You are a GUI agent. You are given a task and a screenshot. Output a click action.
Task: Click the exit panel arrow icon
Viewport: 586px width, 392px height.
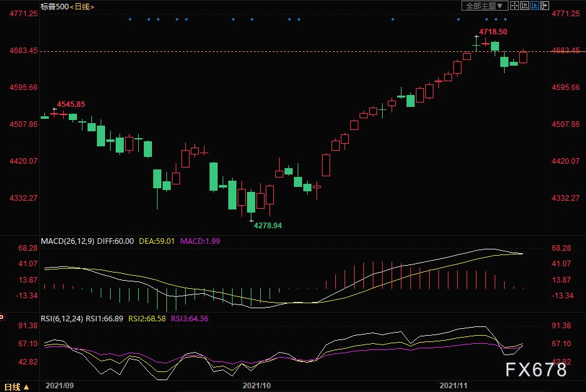tap(545, 6)
